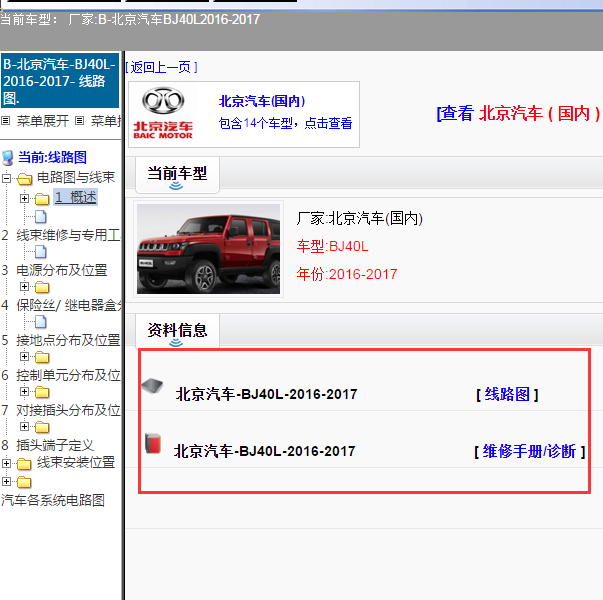Switch to the 当前车型 tab
The width and height of the screenshot is (603, 600).
[x=177, y=175]
